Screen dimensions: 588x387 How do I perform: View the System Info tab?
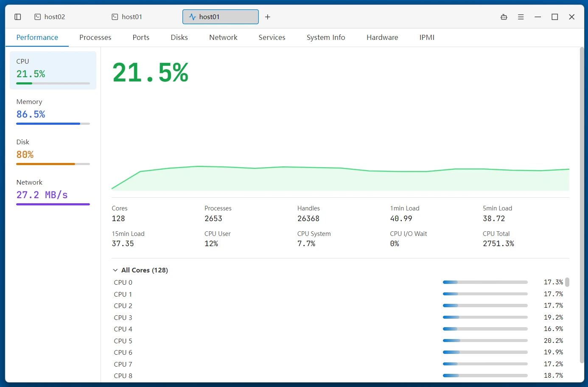point(326,37)
